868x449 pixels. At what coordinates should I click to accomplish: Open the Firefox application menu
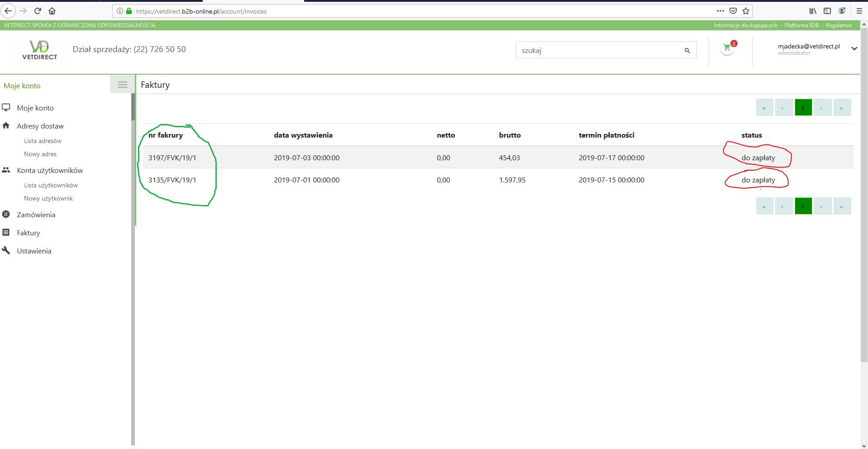(859, 11)
